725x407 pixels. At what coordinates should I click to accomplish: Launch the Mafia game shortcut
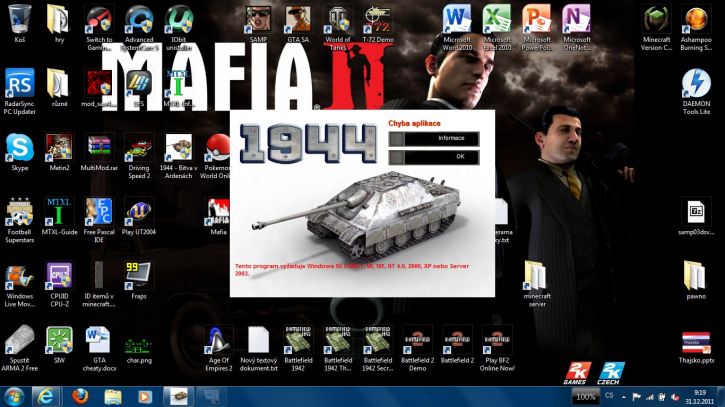coord(218,214)
